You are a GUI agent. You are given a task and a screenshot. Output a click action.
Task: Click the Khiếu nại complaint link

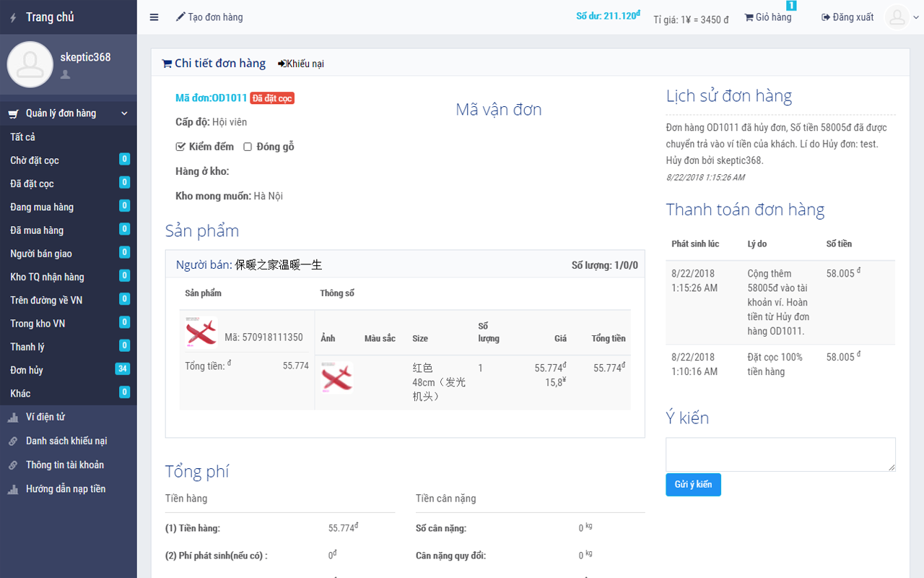(301, 64)
